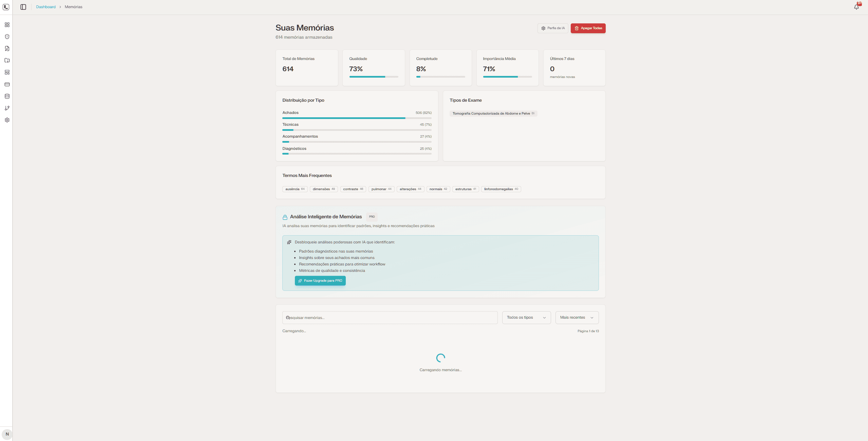Click the locked folder sidebar icon

[x=7, y=60]
